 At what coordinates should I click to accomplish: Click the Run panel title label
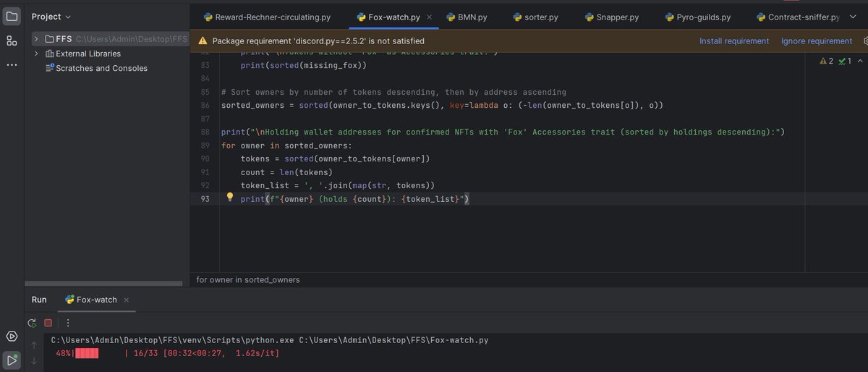pyautogui.click(x=39, y=300)
